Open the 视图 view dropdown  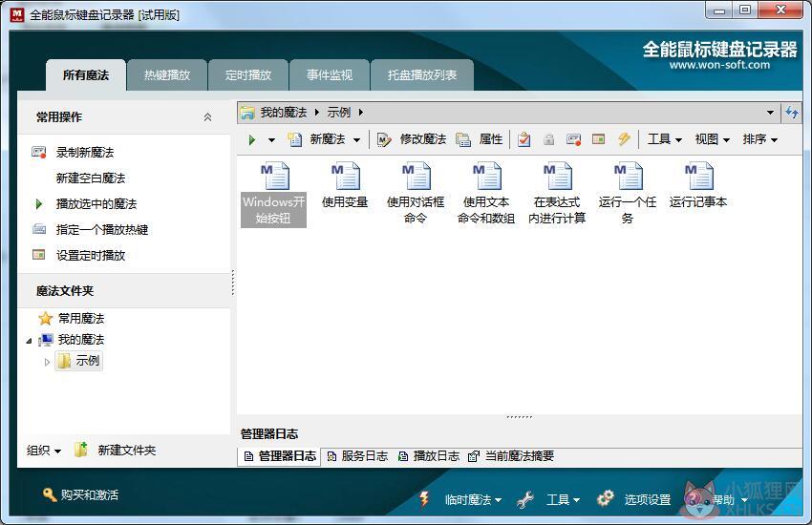[x=712, y=139]
